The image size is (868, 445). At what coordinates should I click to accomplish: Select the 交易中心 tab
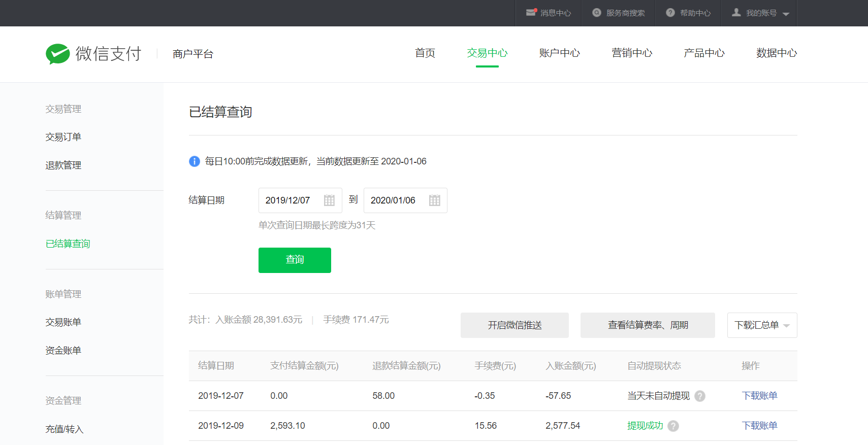tap(487, 53)
